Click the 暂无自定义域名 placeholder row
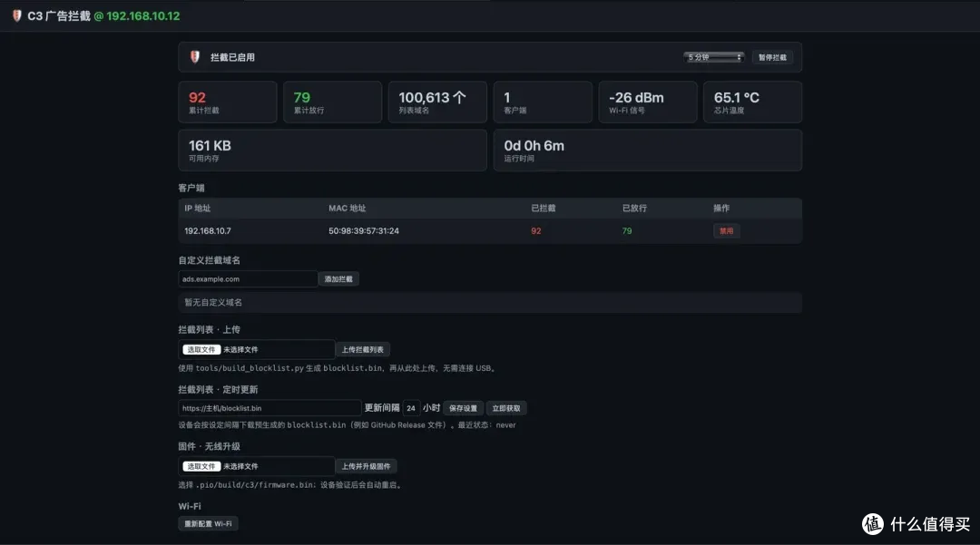The width and height of the screenshot is (980, 545). (x=490, y=302)
